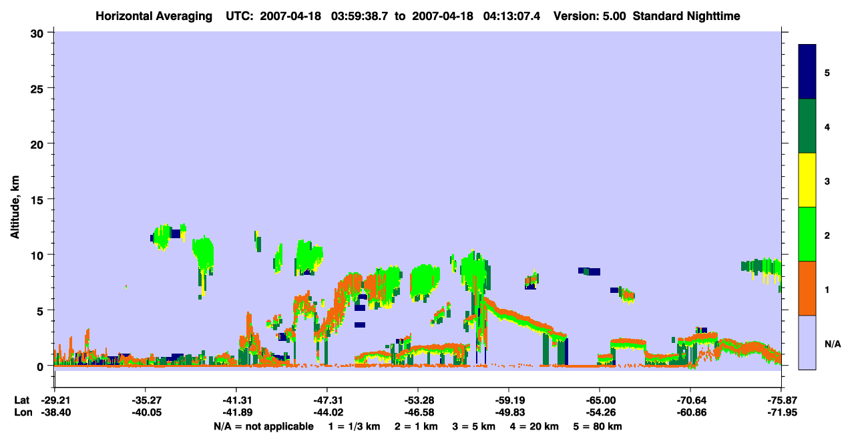Click the colorbar label 'N/A' text
The image size is (868, 445).
point(833,344)
